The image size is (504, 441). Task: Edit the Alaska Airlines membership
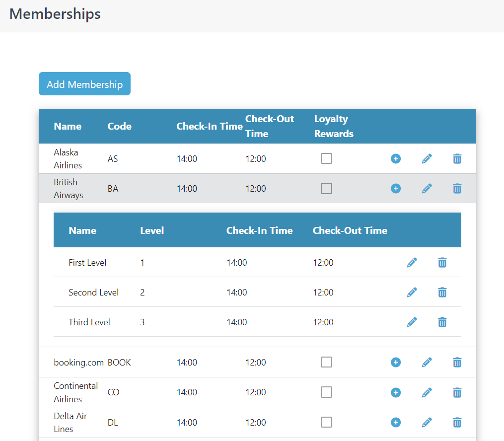pos(427,159)
